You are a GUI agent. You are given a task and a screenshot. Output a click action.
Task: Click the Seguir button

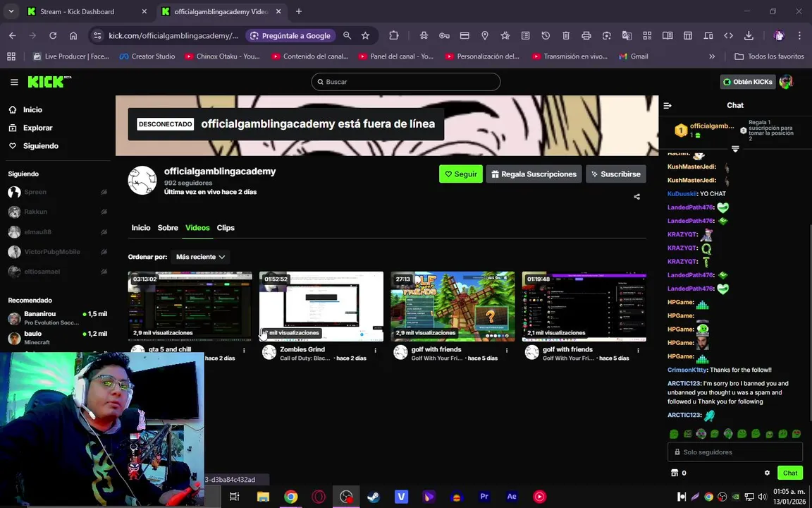point(461,174)
